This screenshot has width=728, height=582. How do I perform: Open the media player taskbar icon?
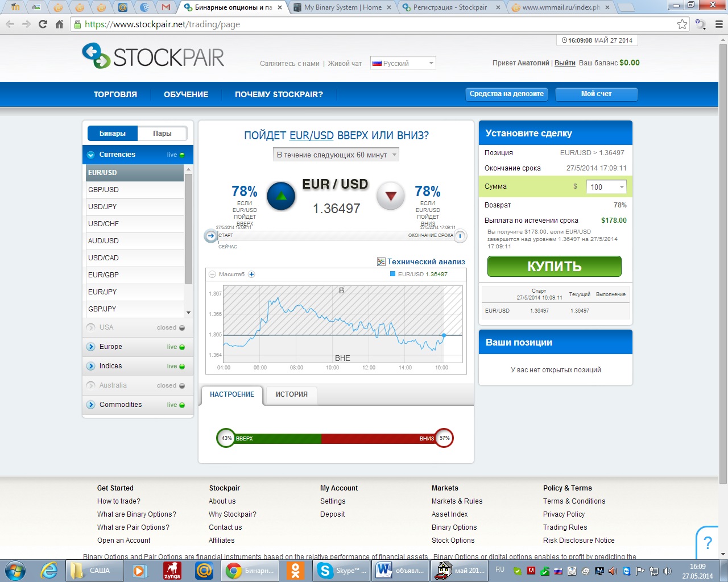tap(139, 570)
